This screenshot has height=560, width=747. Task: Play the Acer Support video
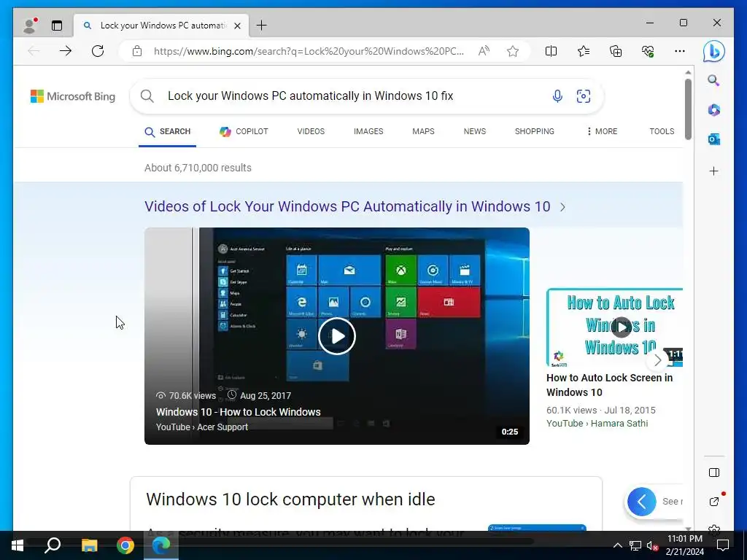(x=337, y=336)
